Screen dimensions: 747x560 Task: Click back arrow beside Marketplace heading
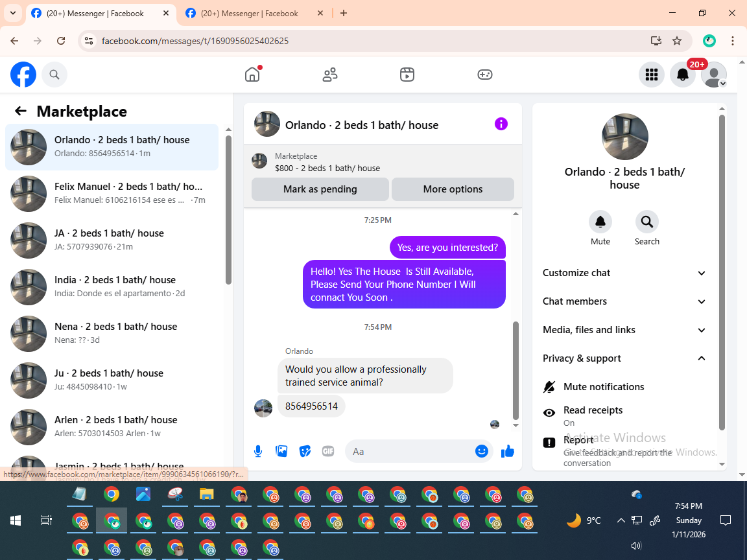(x=21, y=111)
